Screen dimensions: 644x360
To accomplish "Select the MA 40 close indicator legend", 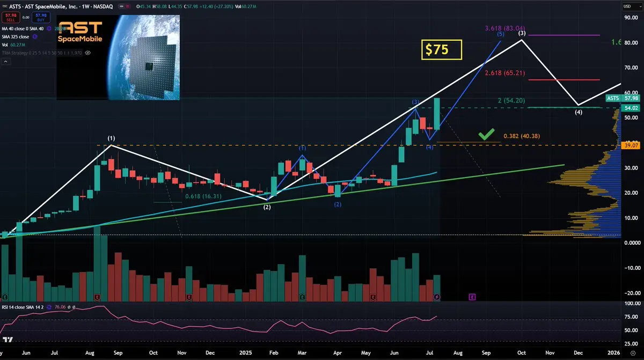I will pyautogui.click(x=23, y=28).
